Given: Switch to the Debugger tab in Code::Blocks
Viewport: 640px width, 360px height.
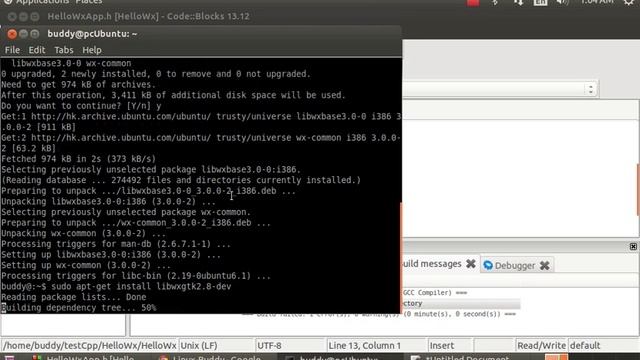Looking at the screenshot, I should (x=514, y=266).
